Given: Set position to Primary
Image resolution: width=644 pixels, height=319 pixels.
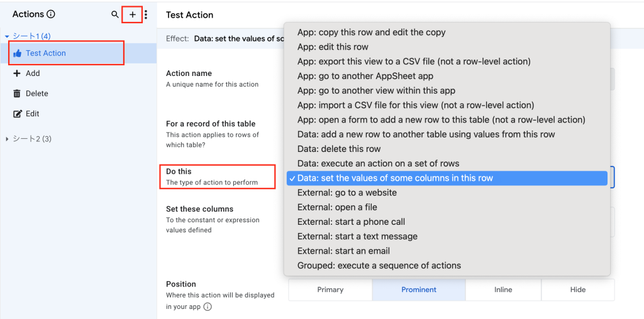Looking at the screenshot, I should (x=330, y=289).
